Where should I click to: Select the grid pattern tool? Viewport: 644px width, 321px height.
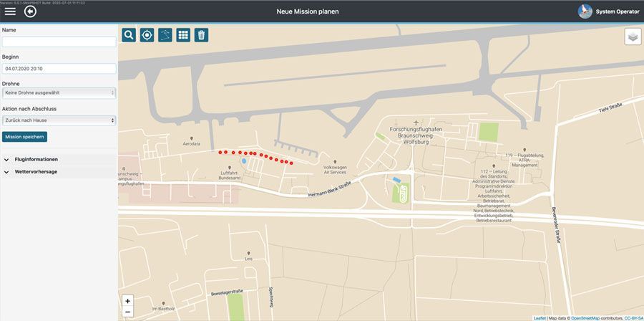tap(183, 35)
